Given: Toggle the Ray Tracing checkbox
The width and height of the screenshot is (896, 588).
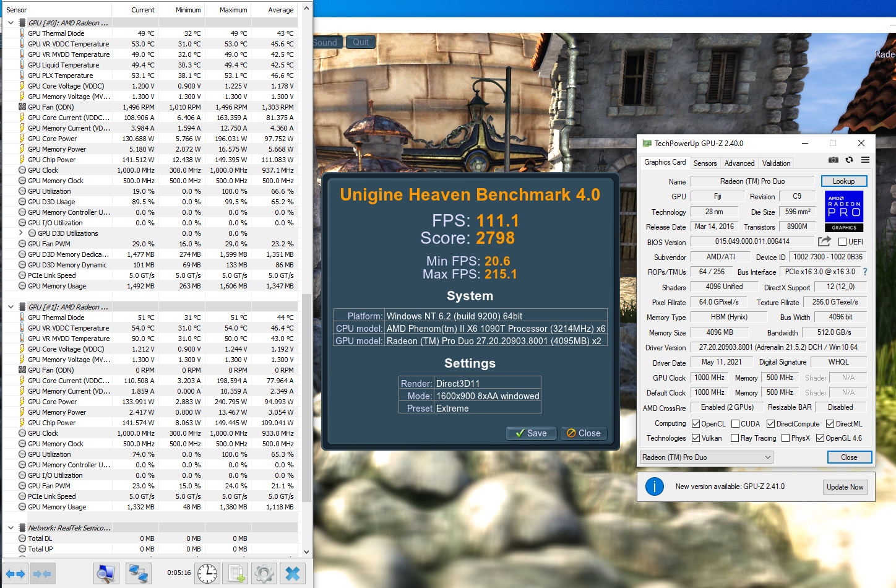Looking at the screenshot, I should click(734, 438).
